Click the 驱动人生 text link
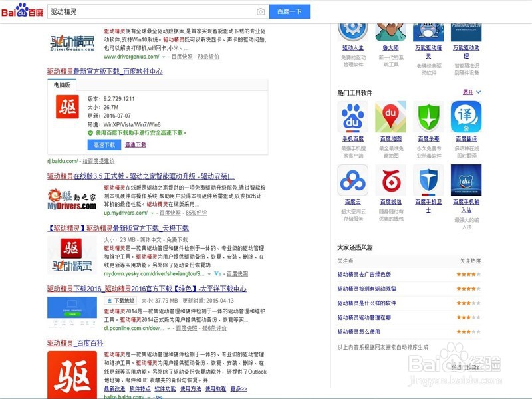This screenshot has height=399, width=532. [353, 48]
